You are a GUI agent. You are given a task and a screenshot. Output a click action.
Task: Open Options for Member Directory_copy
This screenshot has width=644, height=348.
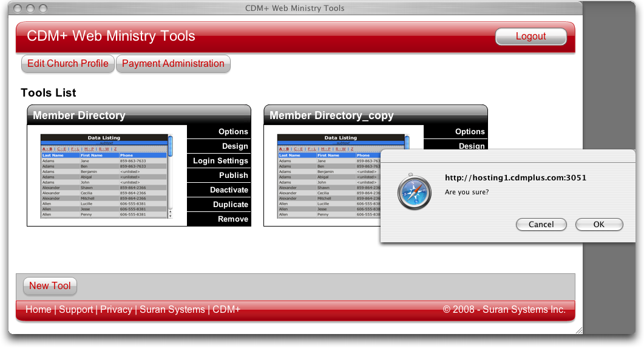pyautogui.click(x=470, y=132)
